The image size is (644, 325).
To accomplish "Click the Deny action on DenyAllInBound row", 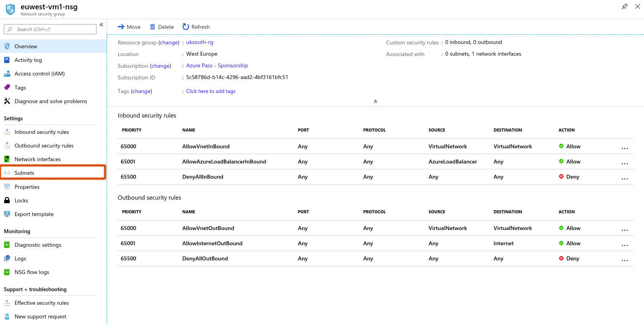I will [569, 177].
